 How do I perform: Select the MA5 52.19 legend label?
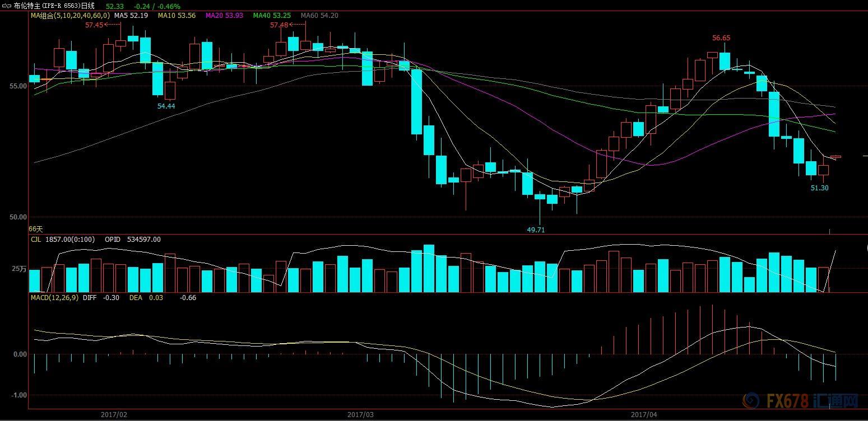(131, 16)
